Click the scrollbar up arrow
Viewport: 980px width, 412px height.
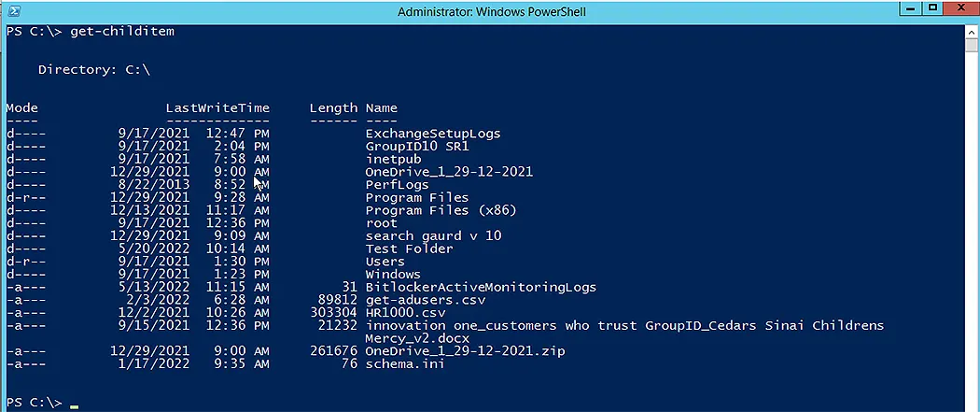pos(972,31)
